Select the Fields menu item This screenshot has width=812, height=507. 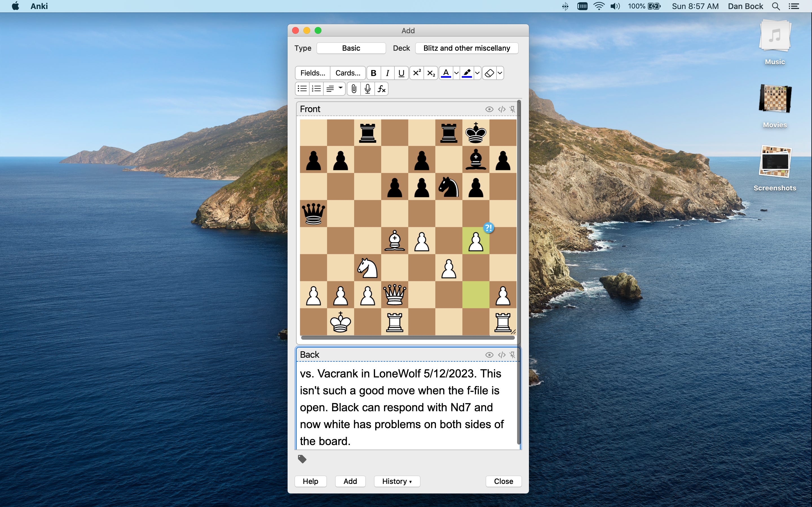tap(313, 72)
